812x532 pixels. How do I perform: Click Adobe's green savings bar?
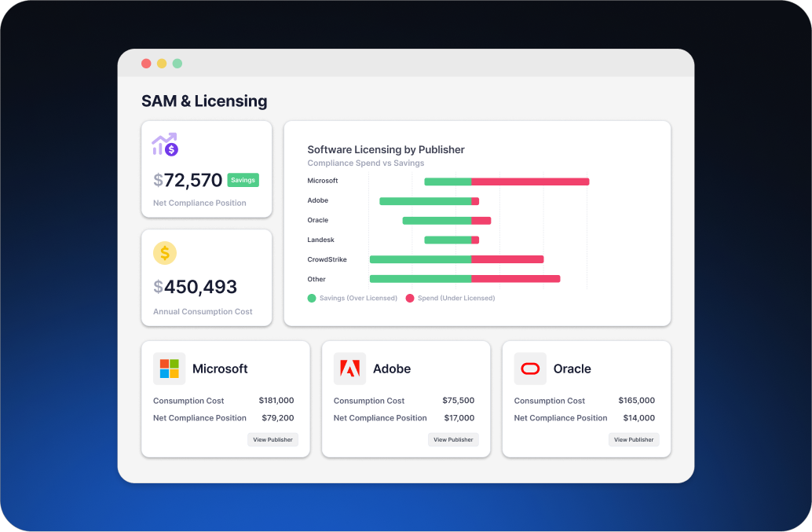coord(425,201)
